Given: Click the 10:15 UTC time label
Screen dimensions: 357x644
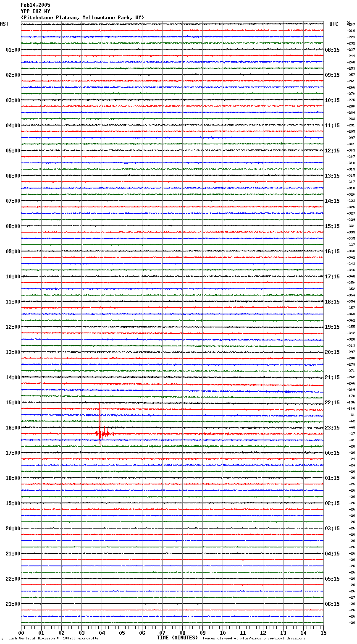Looking at the screenshot, I should (x=332, y=100).
